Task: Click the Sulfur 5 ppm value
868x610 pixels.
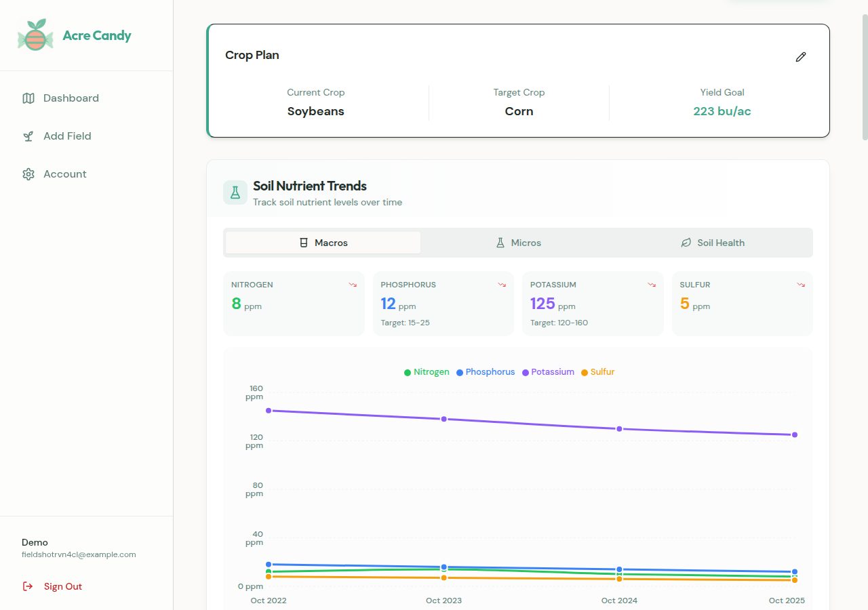Action: pos(695,304)
